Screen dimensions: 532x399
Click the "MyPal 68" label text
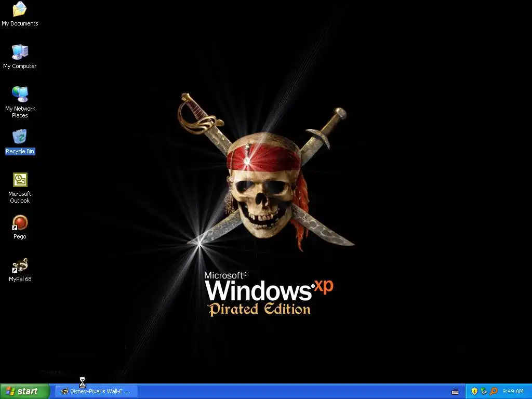coord(20,279)
